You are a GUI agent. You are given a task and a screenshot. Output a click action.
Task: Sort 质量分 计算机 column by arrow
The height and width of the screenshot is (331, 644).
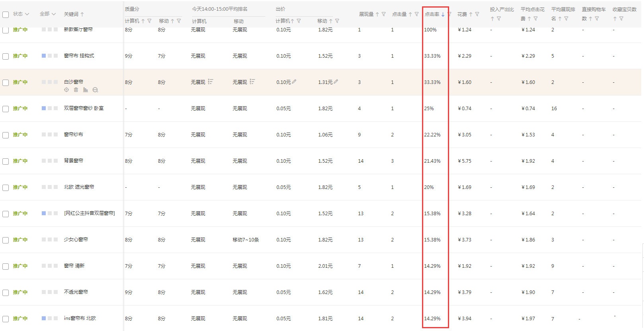tap(143, 21)
